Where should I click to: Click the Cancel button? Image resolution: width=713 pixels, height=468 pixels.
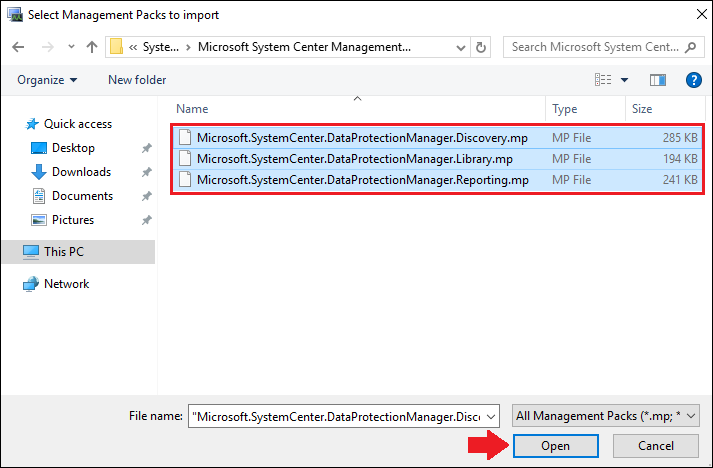point(655,446)
